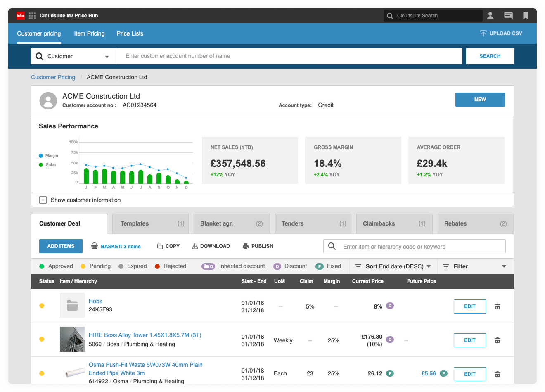Click the Cloudsuite Search magnifier icon
The width and height of the screenshot is (545, 392).
(x=390, y=16)
